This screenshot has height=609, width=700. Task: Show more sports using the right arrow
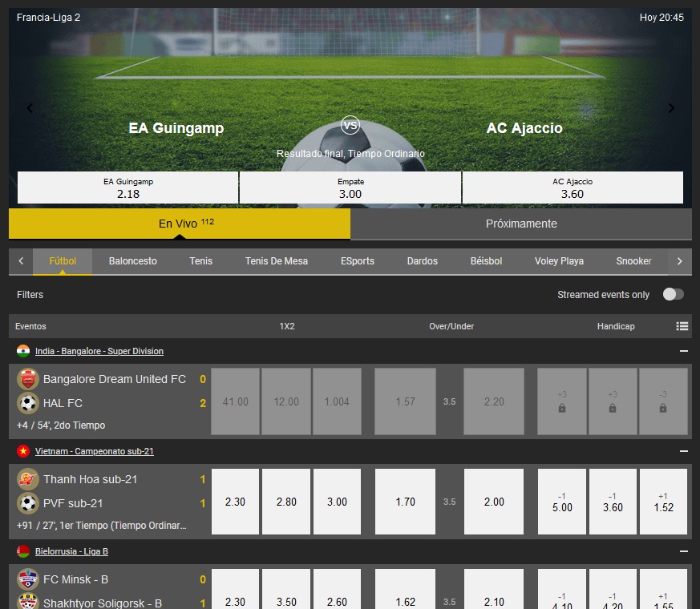click(679, 261)
